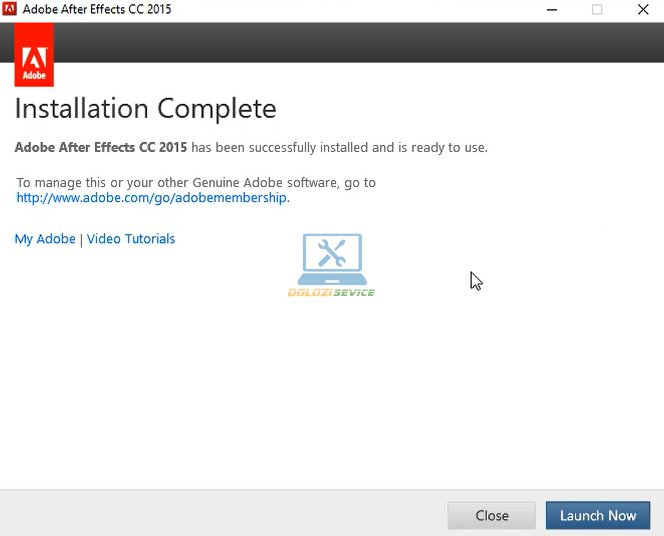The image size is (664, 536).
Task: Click the crossed wrench and screwdriver on laptop screen
Action: point(331,253)
